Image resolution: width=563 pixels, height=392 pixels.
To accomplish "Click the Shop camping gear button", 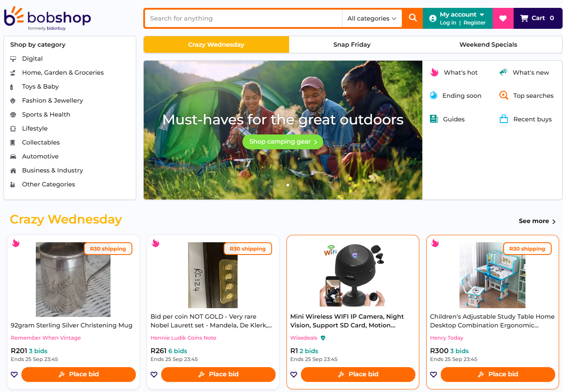I will pos(283,141).
